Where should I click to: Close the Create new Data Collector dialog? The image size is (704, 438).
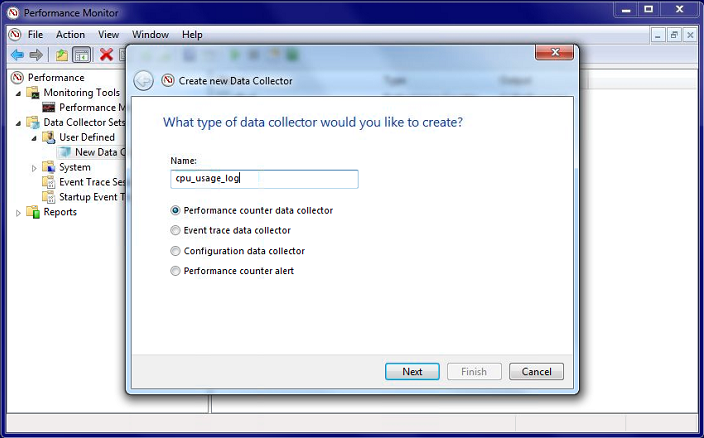(554, 53)
